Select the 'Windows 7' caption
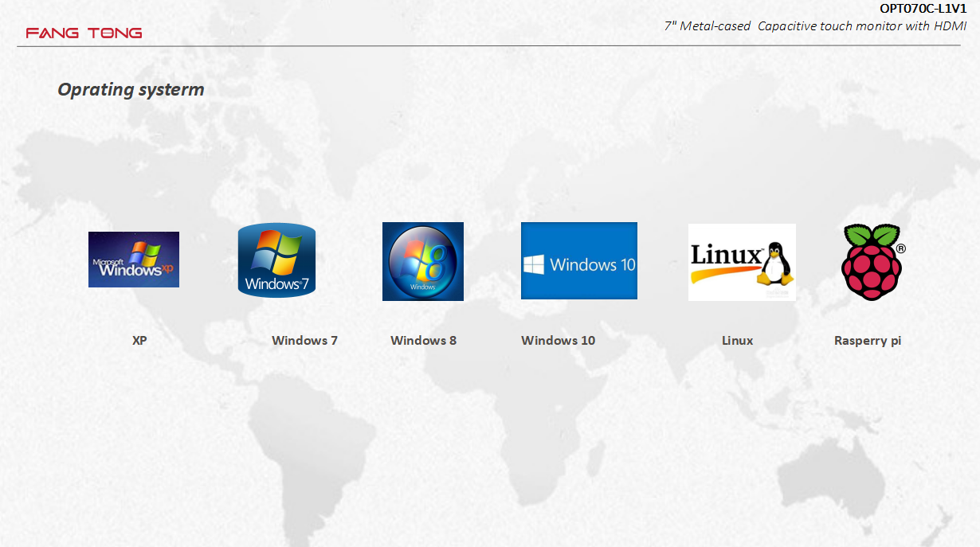 [304, 341]
